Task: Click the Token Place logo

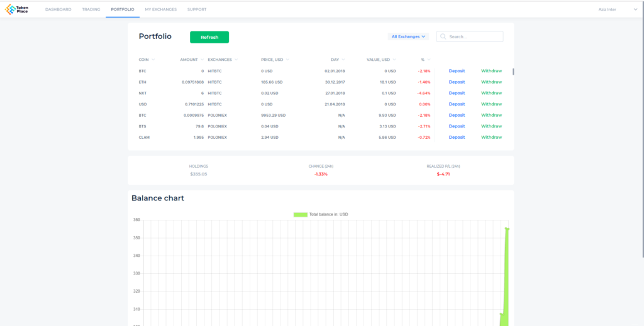Action: (x=16, y=9)
